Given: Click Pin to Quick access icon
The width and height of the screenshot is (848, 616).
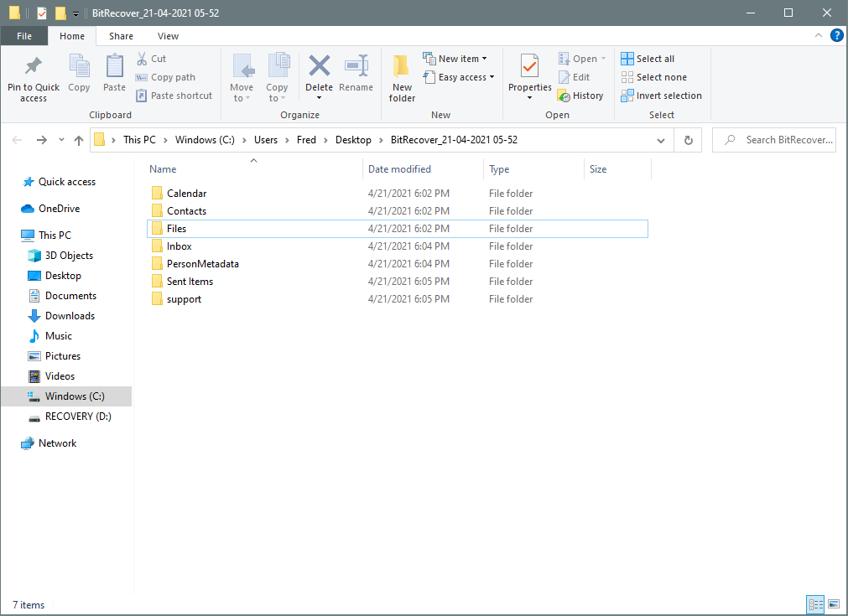Looking at the screenshot, I should click(33, 66).
